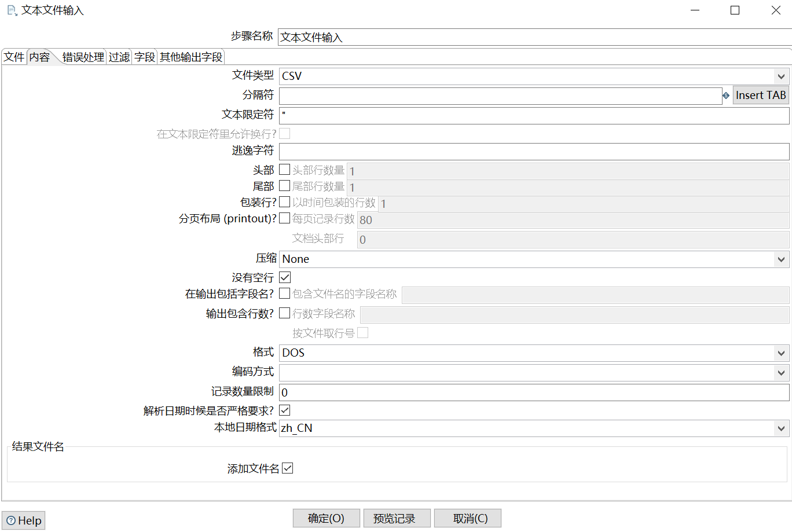Open the 编码方式 dropdown
Image resolution: width=792 pixels, height=532 pixels.
pyautogui.click(x=781, y=373)
